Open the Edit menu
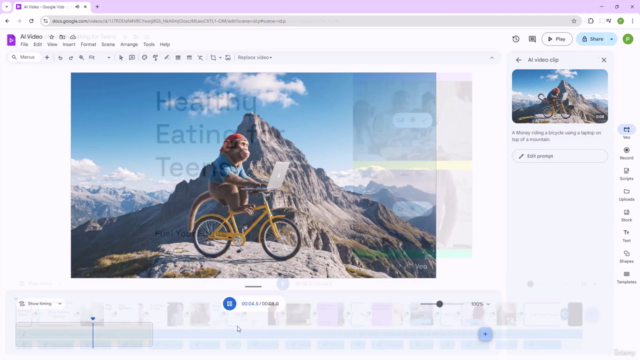This screenshot has height=360, width=640. click(x=38, y=44)
